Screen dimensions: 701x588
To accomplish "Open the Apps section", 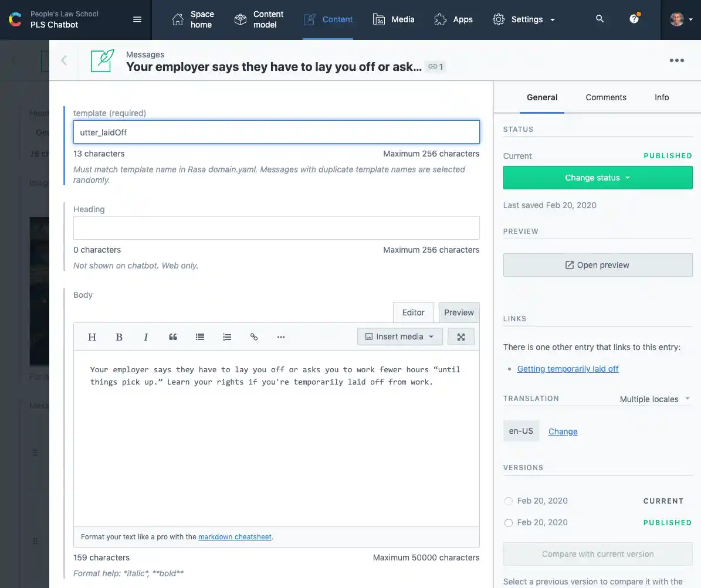I will (453, 20).
